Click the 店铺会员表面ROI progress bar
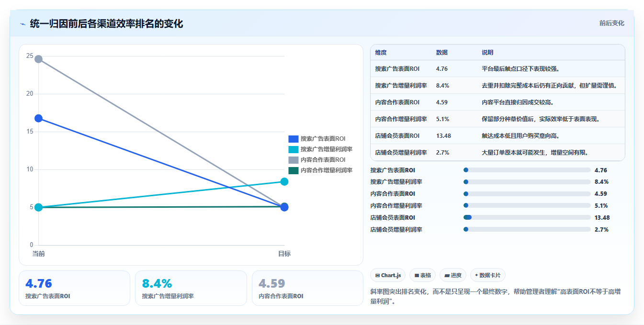The width and height of the screenshot is (644, 325). coord(527,218)
